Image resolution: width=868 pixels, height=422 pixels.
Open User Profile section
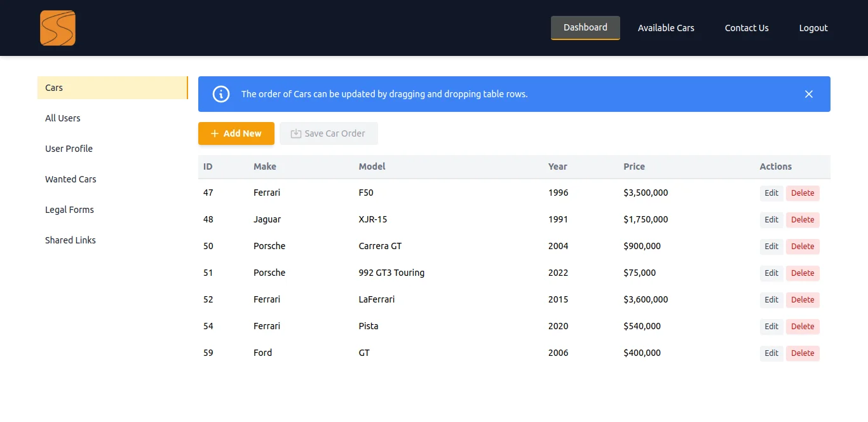112,149
